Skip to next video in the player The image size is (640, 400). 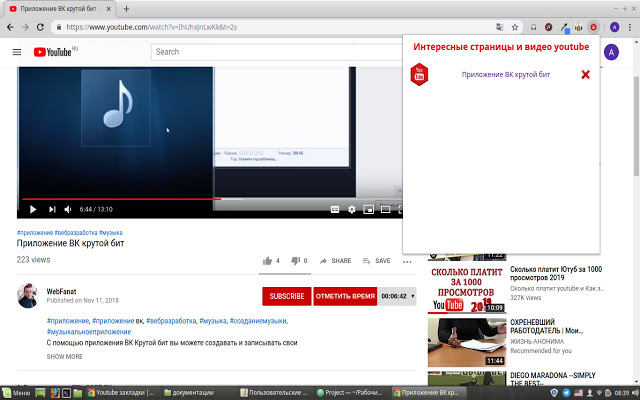tap(50, 209)
